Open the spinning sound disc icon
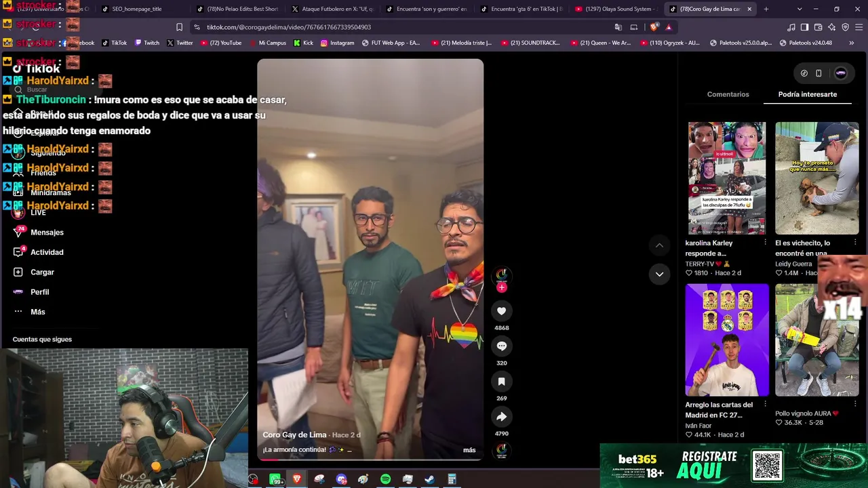This screenshot has height=488, width=868. (502, 450)
